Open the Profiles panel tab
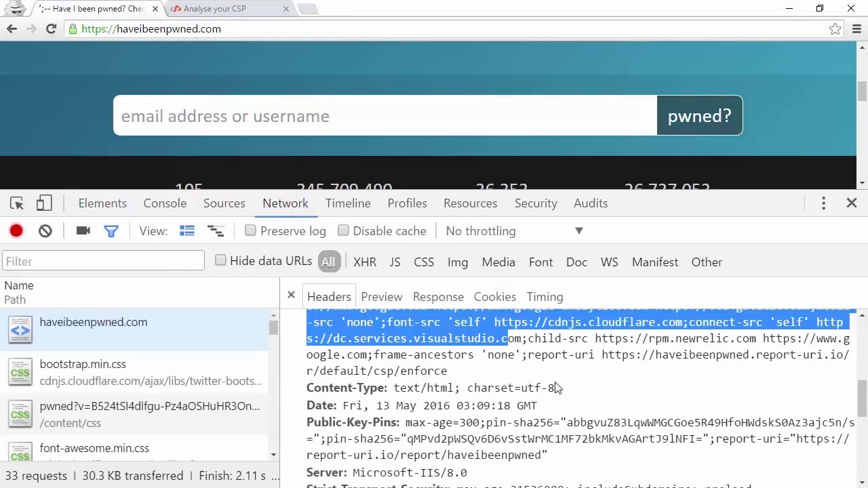 408,203
